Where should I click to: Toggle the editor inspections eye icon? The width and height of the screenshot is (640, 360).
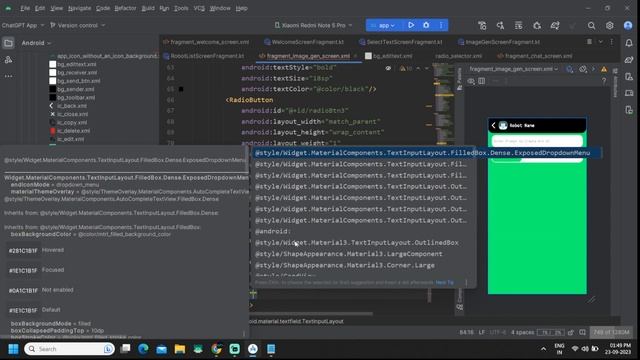[x=388, y=68]
